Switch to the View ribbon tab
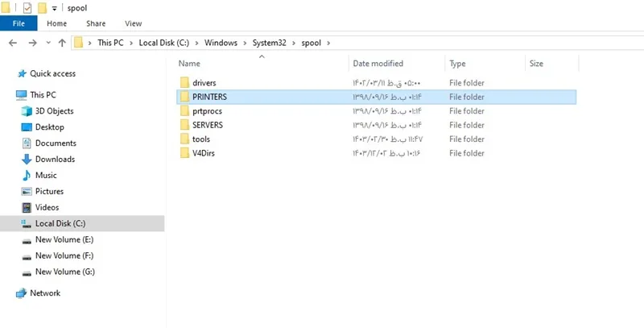 133,23
